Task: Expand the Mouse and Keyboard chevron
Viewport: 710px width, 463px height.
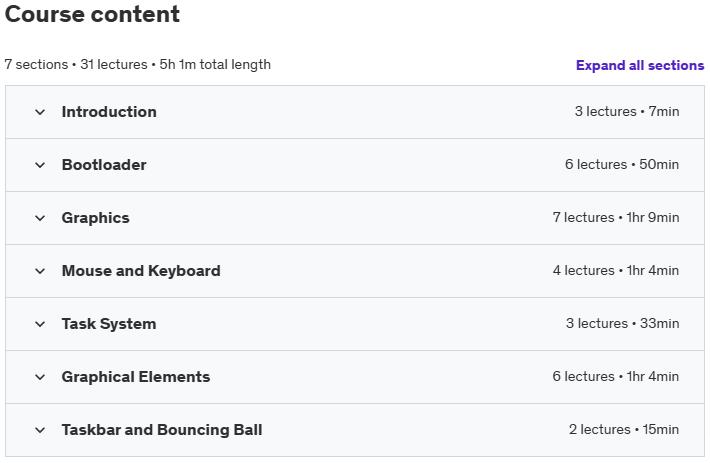Action: coord(40,271)
